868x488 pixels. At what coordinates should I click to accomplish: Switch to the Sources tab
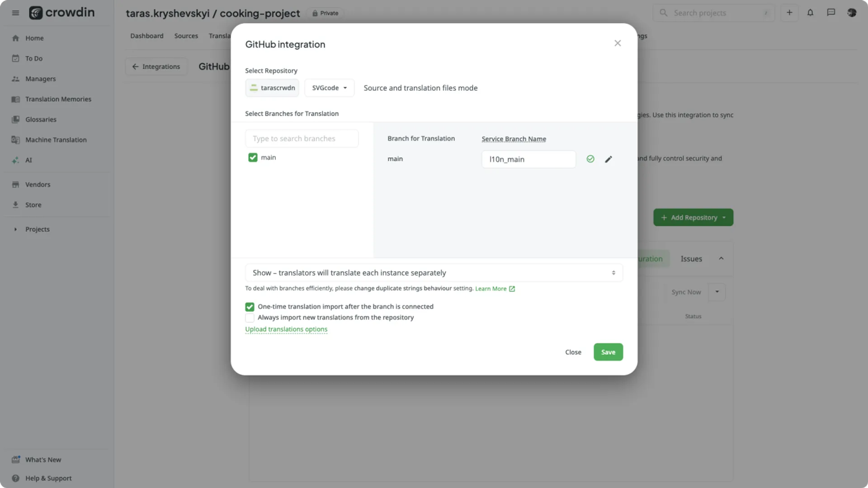[186, 36]
